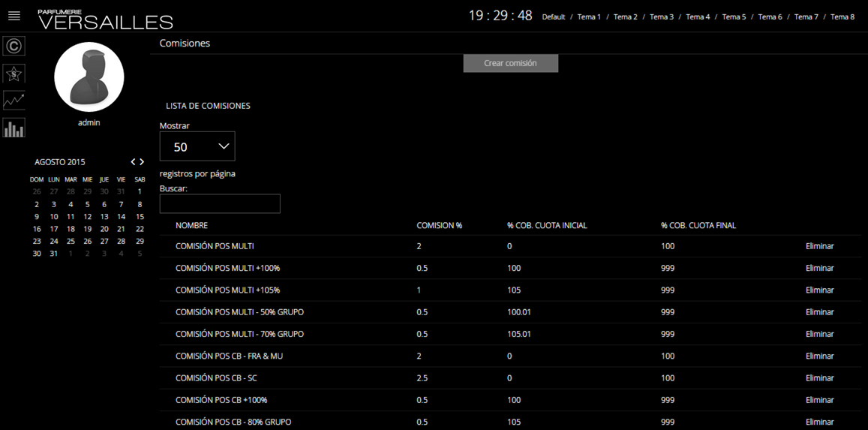The height and width of the screenshot is (430, 868).
Task: Switch to Tema 3
Action: (662, 17)
